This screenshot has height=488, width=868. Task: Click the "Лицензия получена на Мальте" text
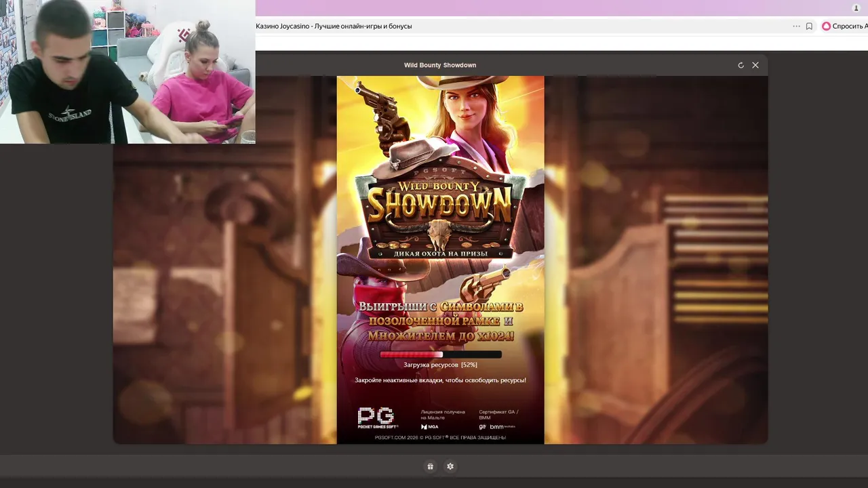(443, 415)
